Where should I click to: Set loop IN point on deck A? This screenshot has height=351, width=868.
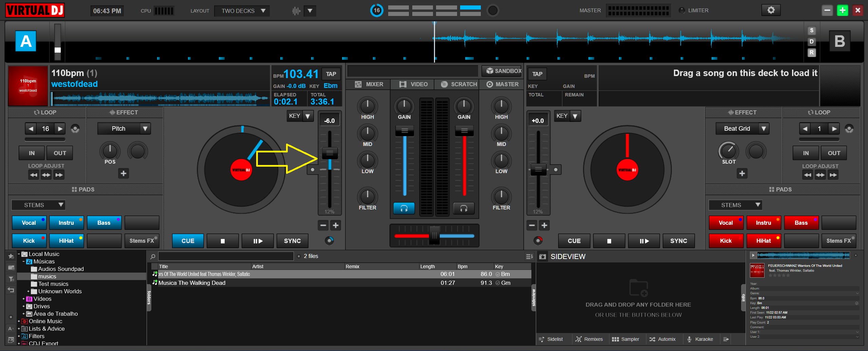[x=32, y=153]
